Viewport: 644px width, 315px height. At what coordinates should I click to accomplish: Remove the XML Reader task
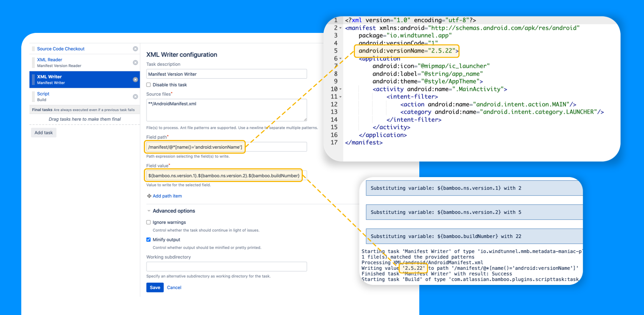135,62
